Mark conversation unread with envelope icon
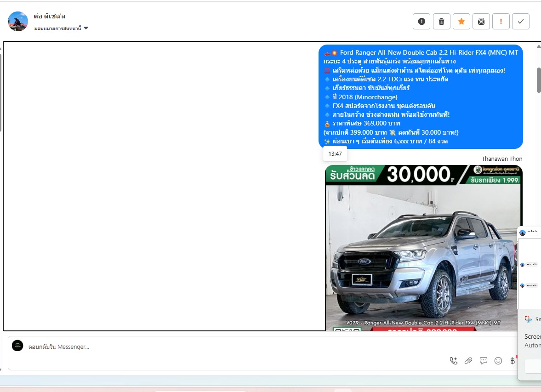 point(481,22)
